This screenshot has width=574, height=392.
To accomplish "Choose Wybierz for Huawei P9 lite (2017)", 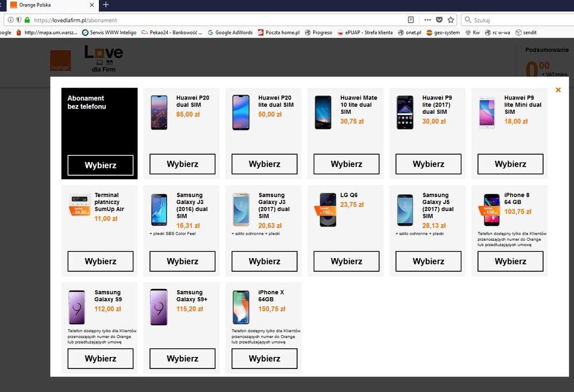I will click(428, 164).
